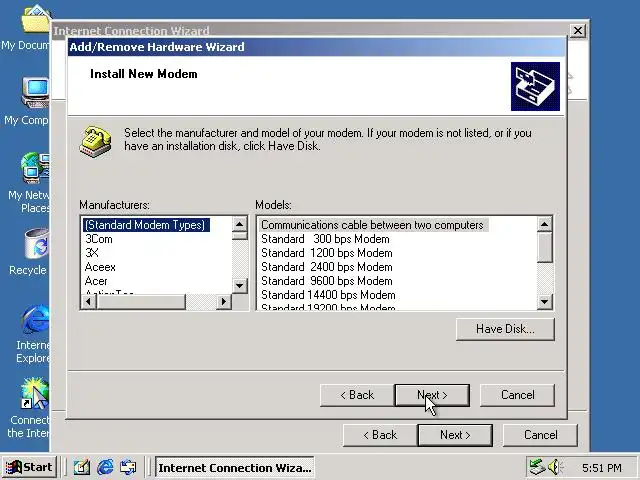Click Models list scroll down arrow
The width and height of the screenshot is (640, 480).
[x=544, y=302]
